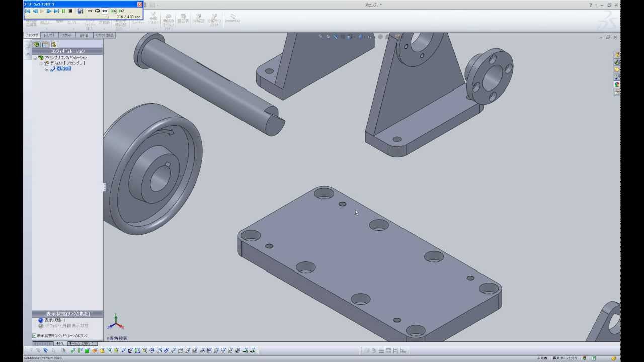Click the XYZ coordinate triad

click(x=116, y=322)
